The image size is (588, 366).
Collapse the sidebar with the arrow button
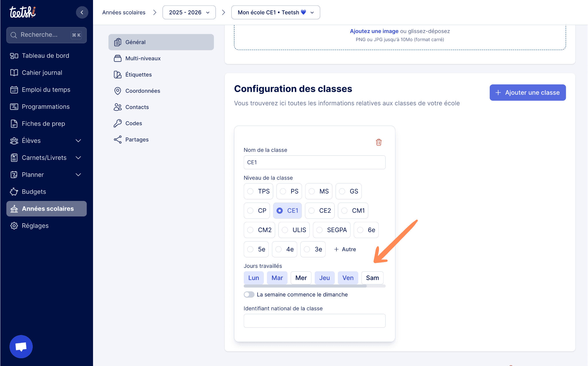coord(82,12)
